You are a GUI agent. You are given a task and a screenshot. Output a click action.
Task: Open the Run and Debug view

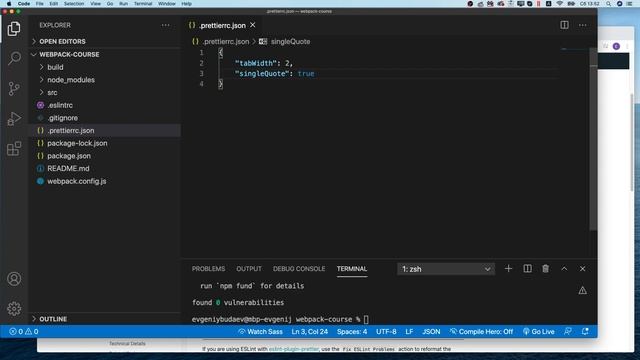click(x=14, y=118)
